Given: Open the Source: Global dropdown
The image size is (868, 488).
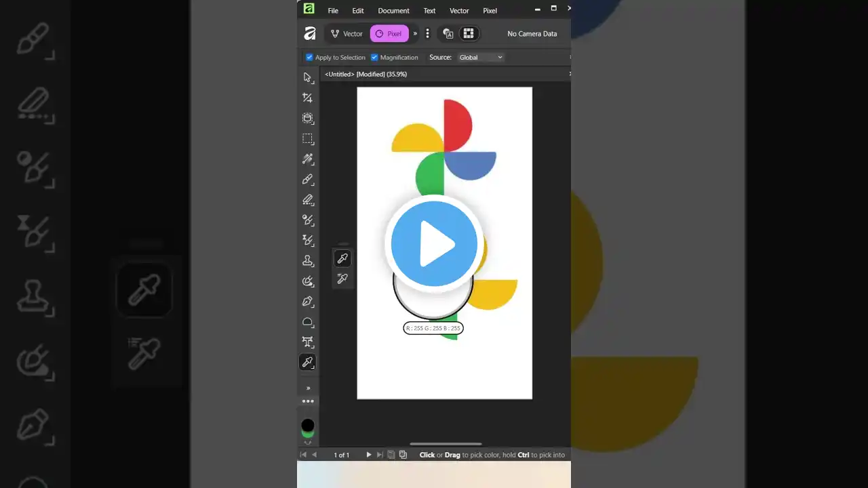Looking at the screenshot, I should (480, 57).
